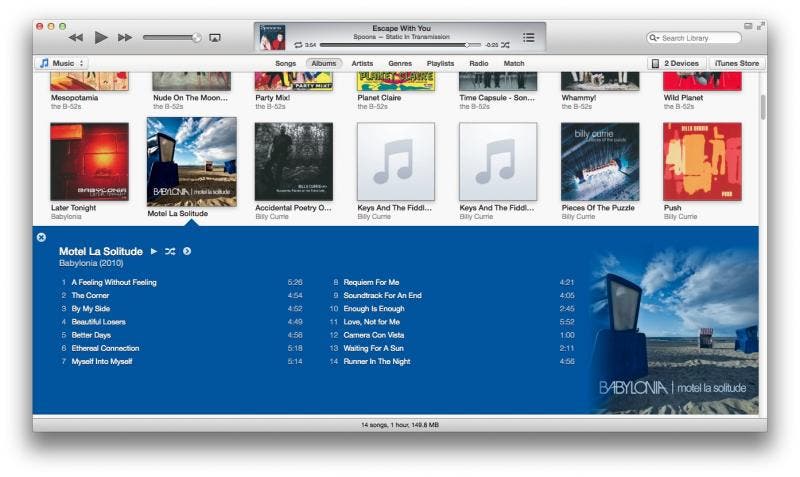The height and width of the screenshot is (477, 800).
Task: Adjust the volume slider knob
Action: click(196, 38)
